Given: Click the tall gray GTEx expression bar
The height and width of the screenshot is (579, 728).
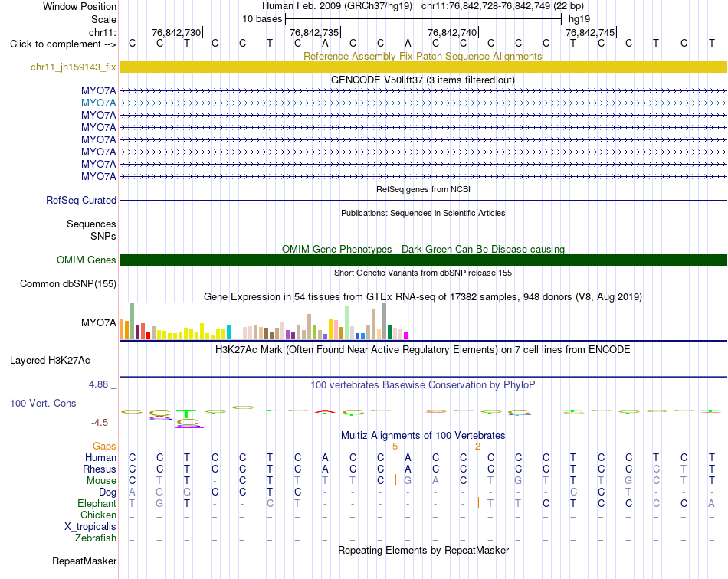Looking at the screenshot, I should click(x=384, y=321).
